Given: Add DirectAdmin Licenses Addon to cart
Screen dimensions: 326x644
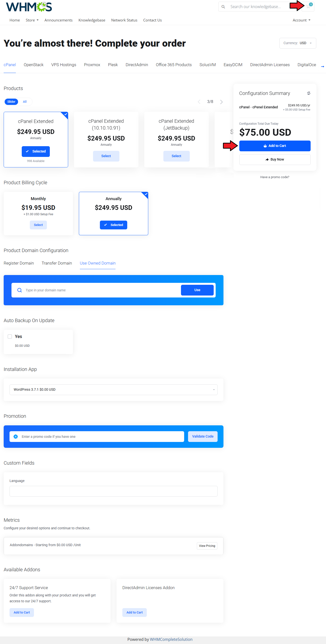Looking at the screenshot, I should pyautogui.click(x=135, y=612).
